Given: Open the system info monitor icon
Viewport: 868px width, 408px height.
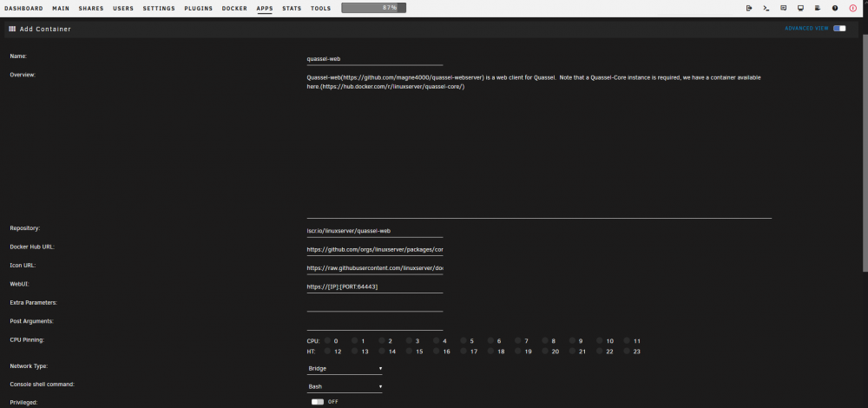Looking at the screenshot, I should [800, 9].
